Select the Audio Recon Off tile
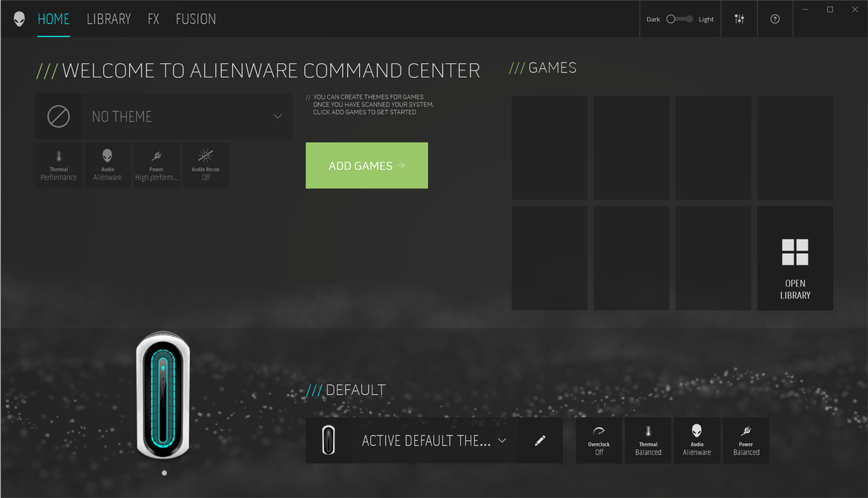The height and width of the screenshot is (498, 868). tap(206, 166)
